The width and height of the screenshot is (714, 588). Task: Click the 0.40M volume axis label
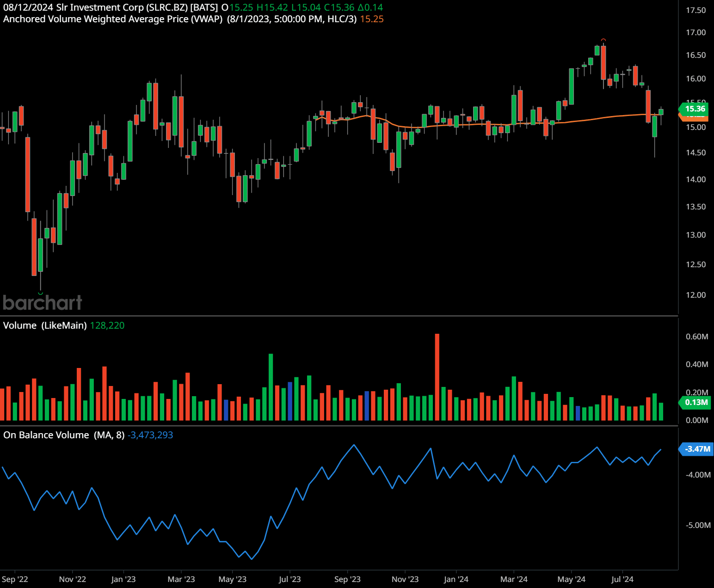(697, 364)
